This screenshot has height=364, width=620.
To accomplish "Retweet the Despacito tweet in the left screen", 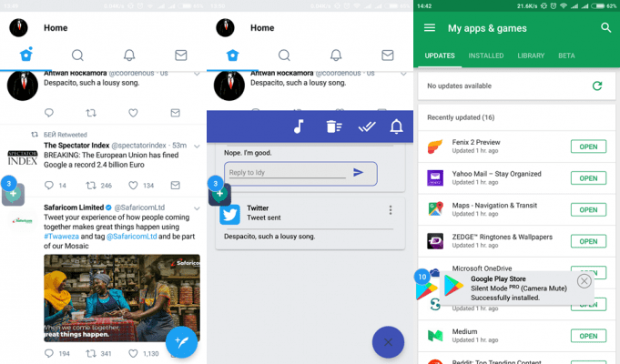I will (x=91, y=113).
